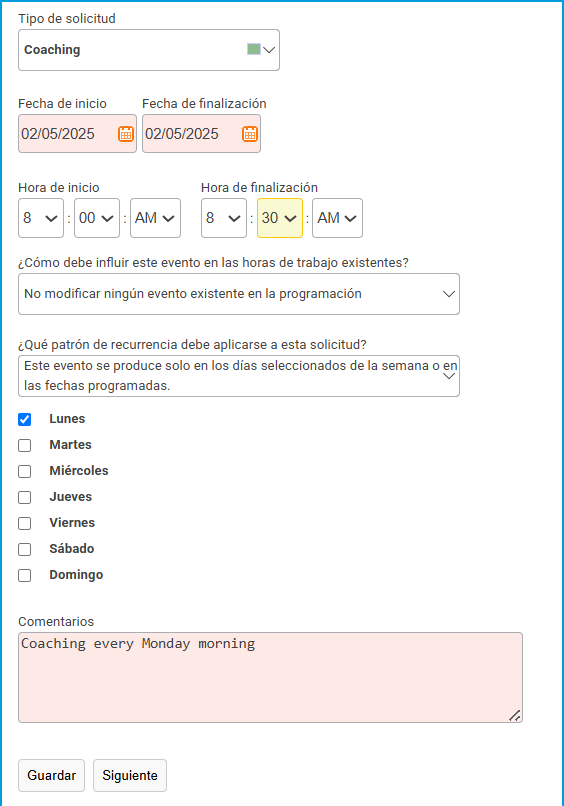Click into the Comentarios text area
This screenshot has width=564, height=806.
[270, 677]
